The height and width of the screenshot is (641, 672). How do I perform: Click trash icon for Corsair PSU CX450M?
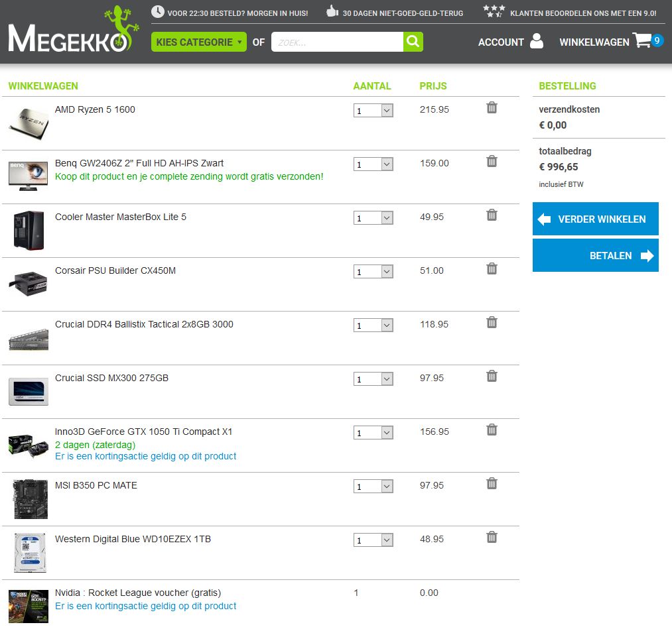pos(492,268)
